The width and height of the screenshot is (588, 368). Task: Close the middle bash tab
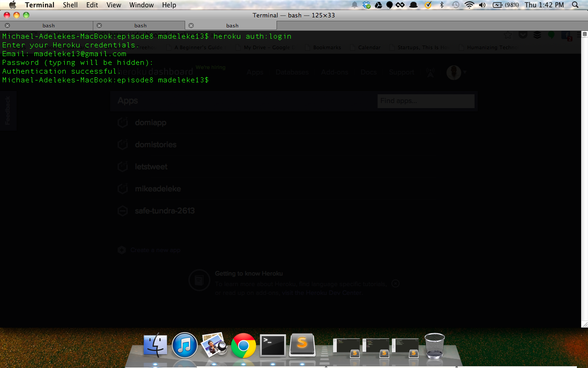(x=99, y=26)
